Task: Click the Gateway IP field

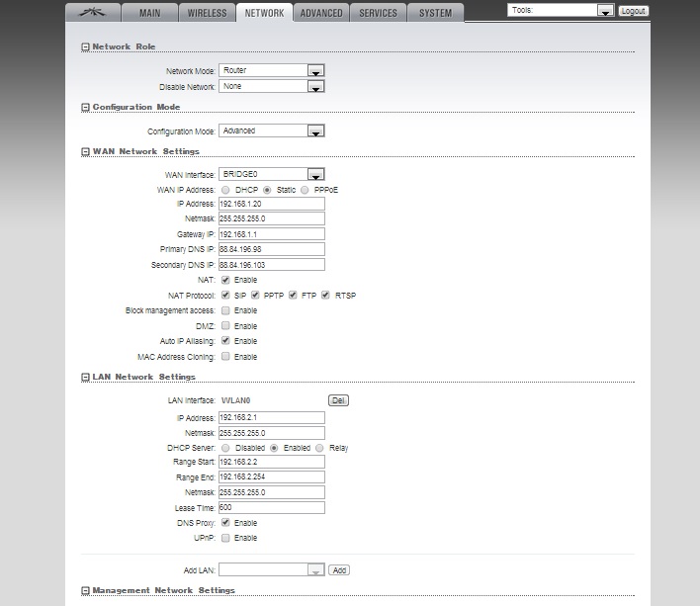Action: (x=272, y=234)
